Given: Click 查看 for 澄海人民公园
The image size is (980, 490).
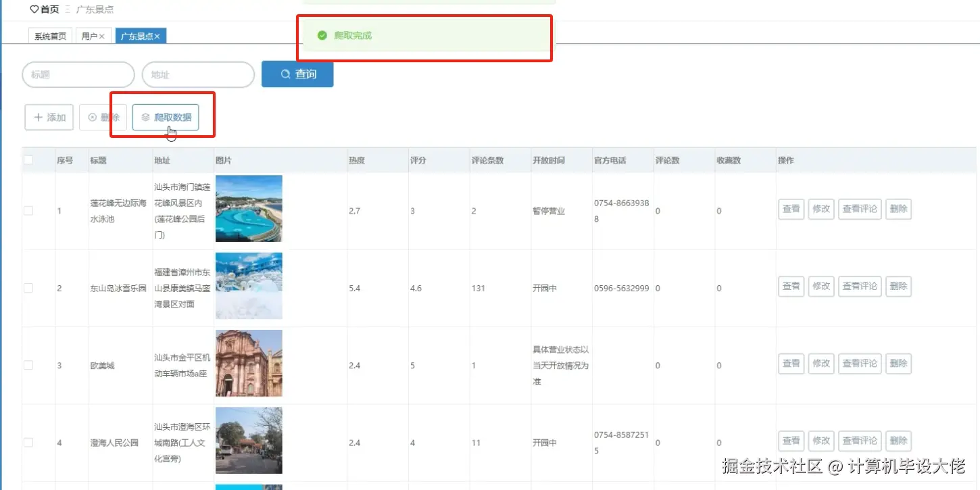Looking at the screenshot, I should (791, 440).
